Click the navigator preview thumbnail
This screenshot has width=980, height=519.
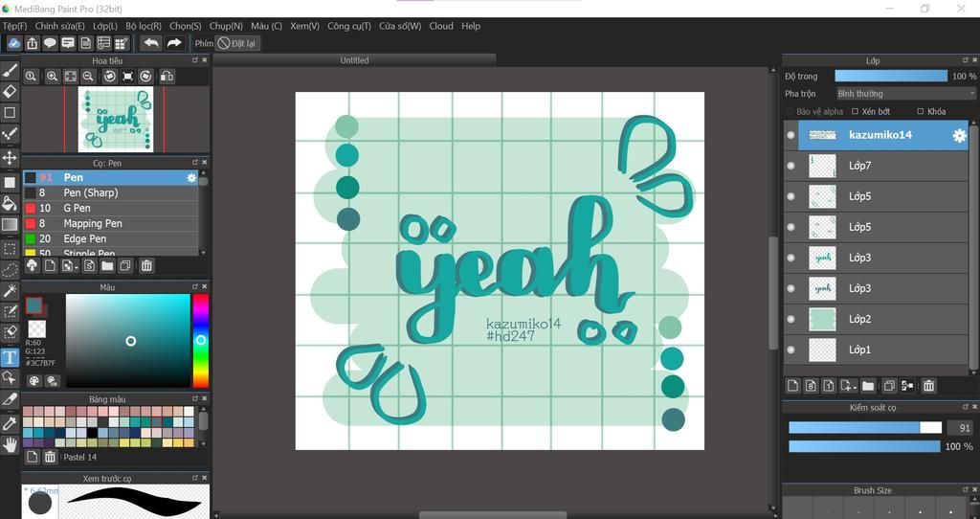tap(116, 119)
